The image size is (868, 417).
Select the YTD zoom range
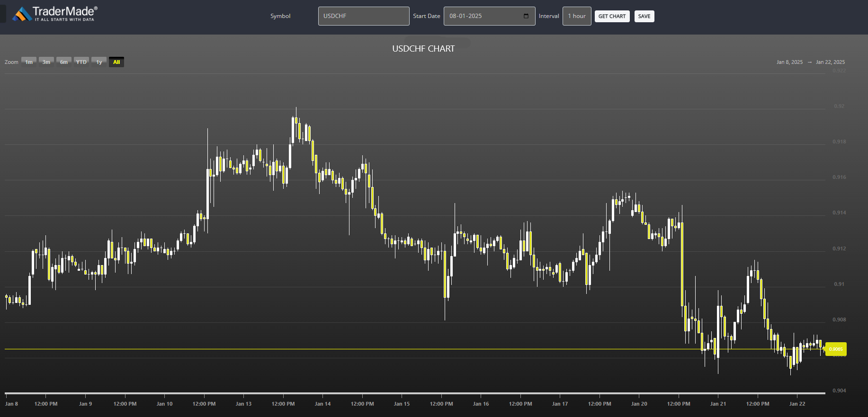click(81, 62)
